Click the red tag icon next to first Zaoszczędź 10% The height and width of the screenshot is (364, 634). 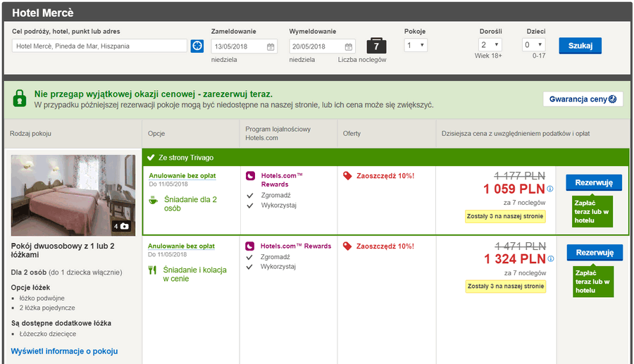tap(347, 176)
